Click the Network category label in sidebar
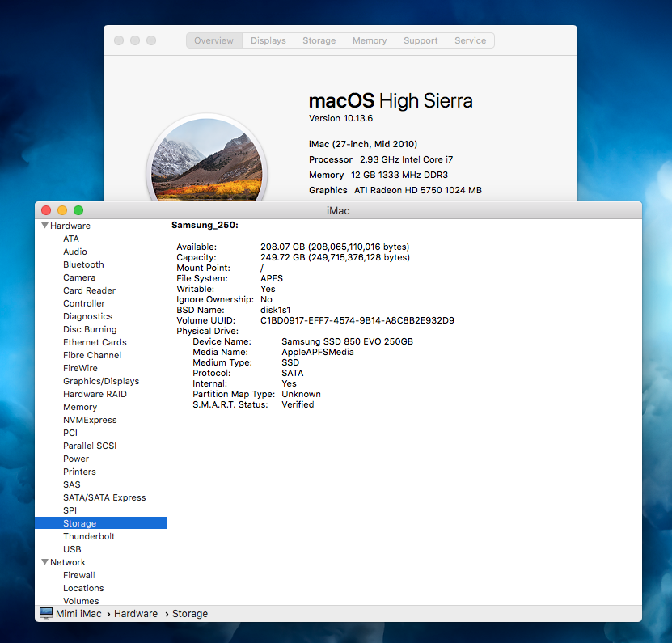Viewport: 672px width, 643px height. [x=68, y=562]
